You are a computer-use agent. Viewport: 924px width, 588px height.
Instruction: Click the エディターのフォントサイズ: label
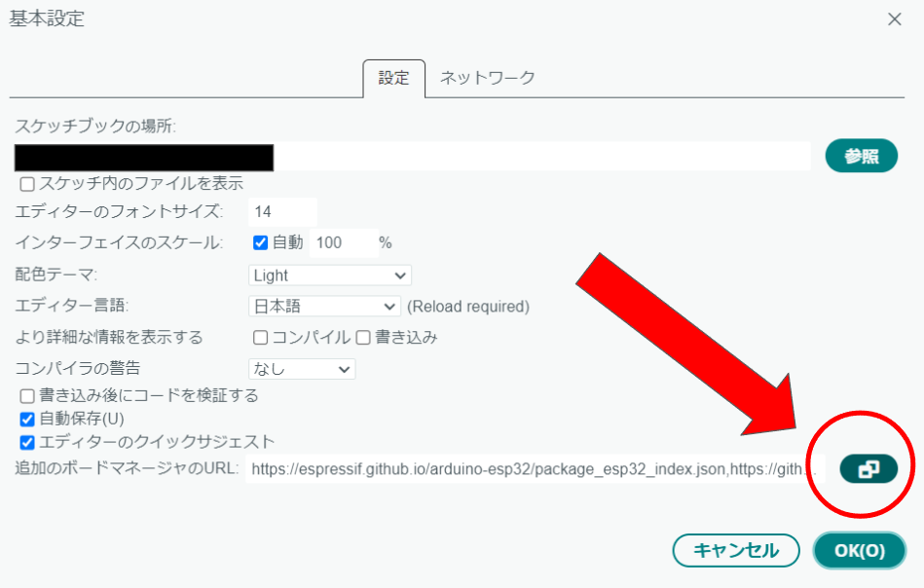[x=119, y=211]
